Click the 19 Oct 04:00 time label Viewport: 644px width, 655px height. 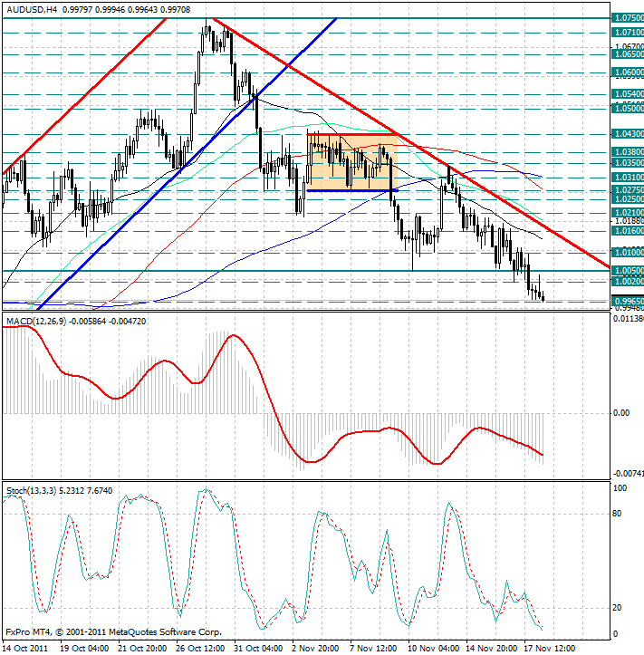85,649
